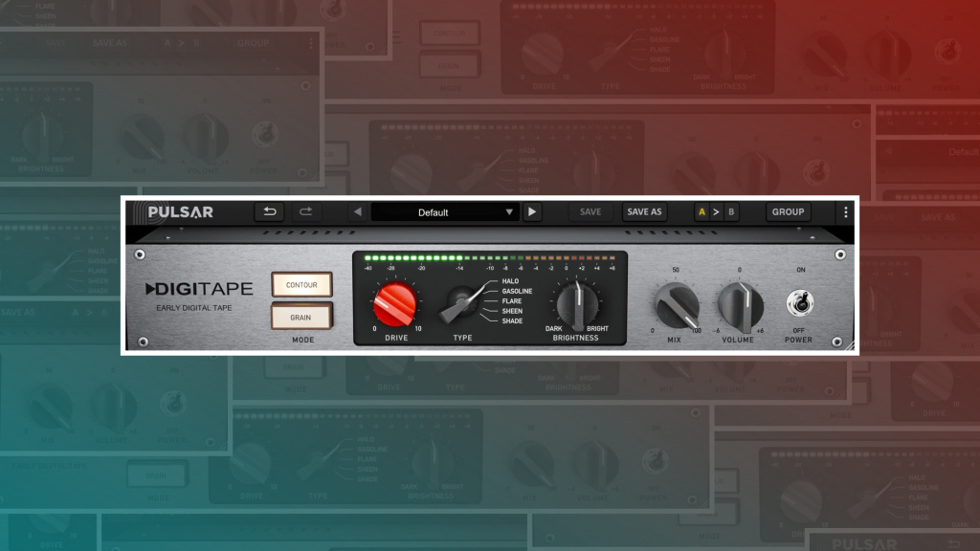Select the A comparison slot
The image size is (980, 551).
(x=702, y=211)
